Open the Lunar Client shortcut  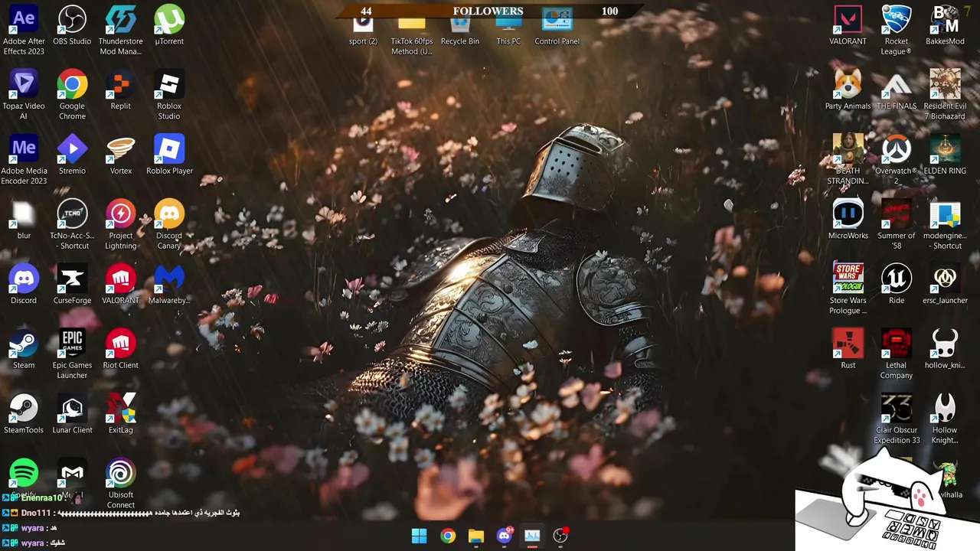point(72,415)
